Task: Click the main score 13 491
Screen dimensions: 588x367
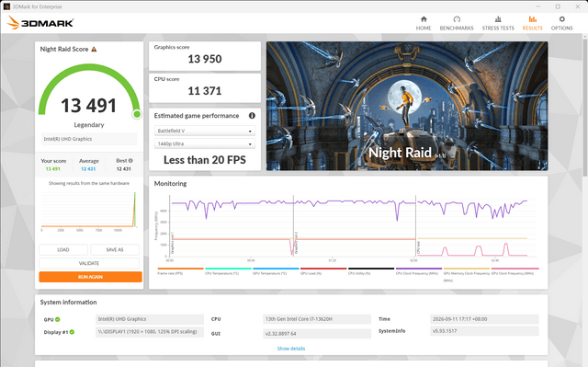Action: [89, 106]
